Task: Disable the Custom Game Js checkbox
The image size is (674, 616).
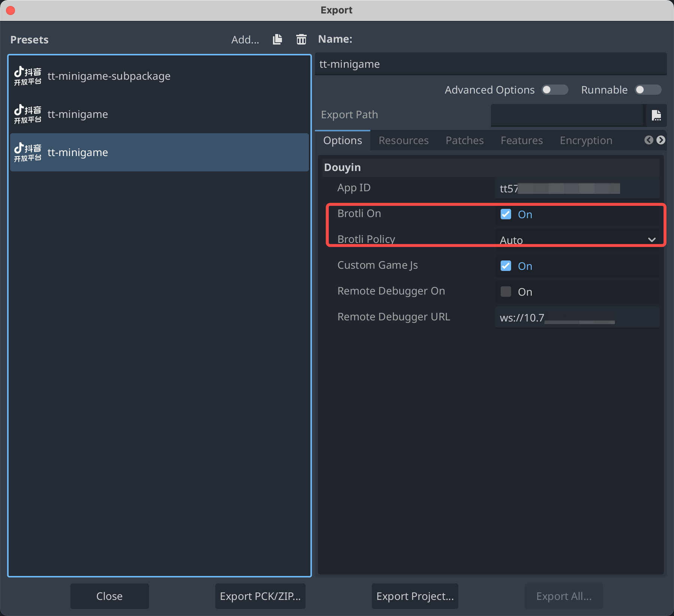Action: (506, 266)
